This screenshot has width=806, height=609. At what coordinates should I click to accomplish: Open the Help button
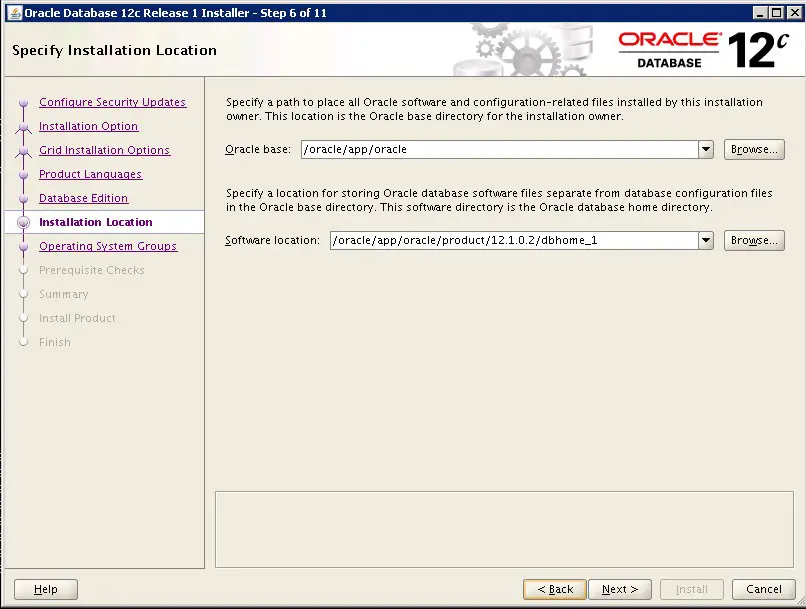[x=46, y=589]
